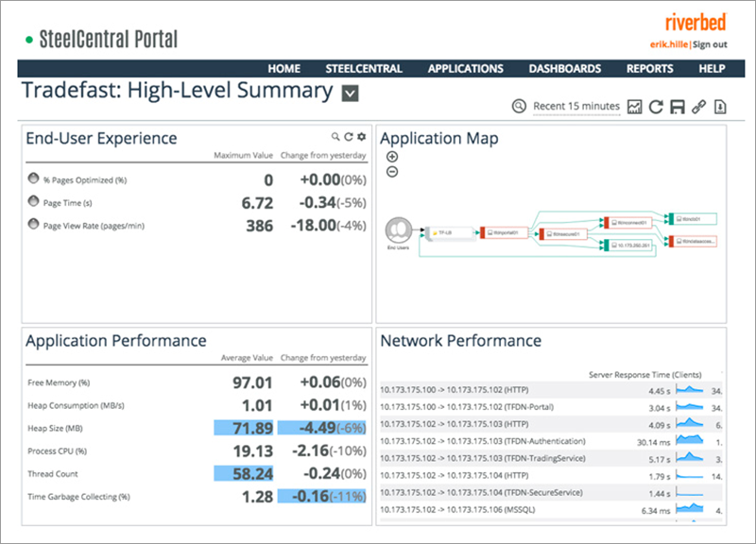Select the MSSQL network row
The image size is (756, 544).
point(551,510)
